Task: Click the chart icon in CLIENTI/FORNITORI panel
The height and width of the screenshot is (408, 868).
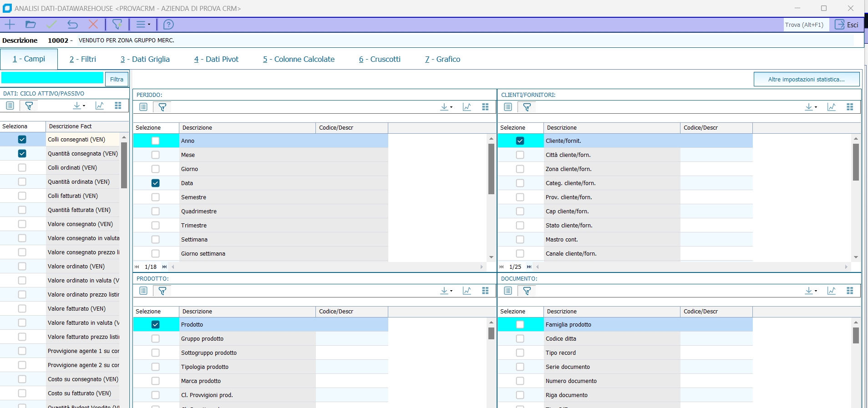Action: pos(832,107)
